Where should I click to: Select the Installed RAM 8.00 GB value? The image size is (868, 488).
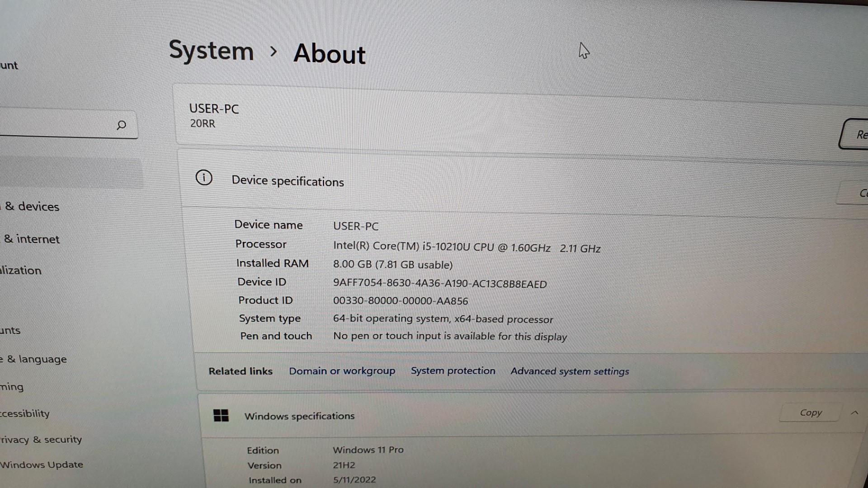393,264
